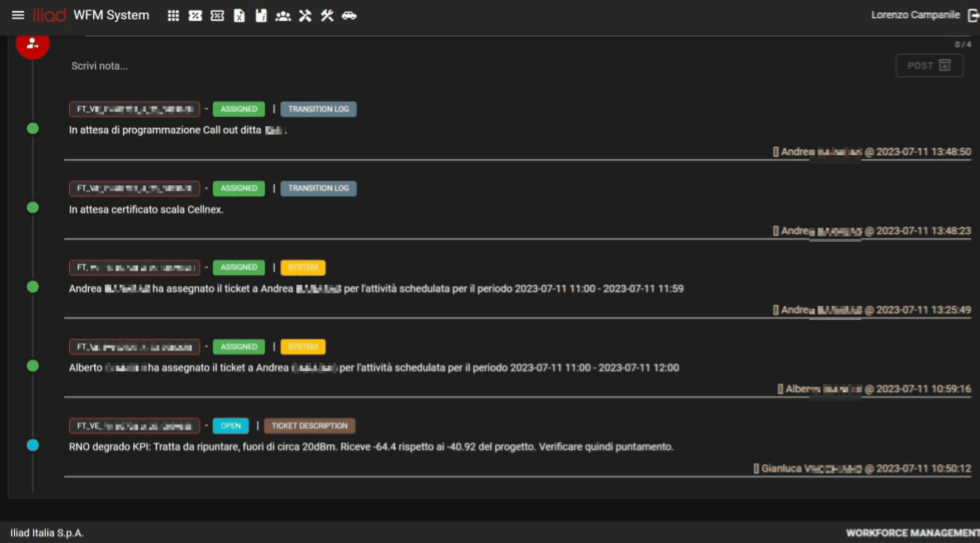Click Andrea's note ending '2023-07-11 11:59'

click(x=376, y=289)
